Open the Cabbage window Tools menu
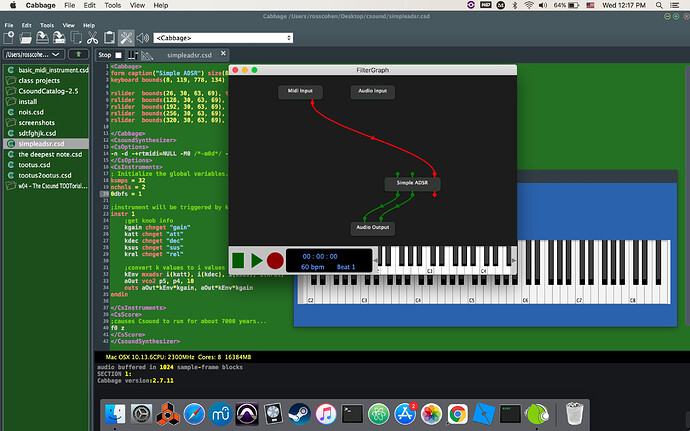The height and width of the screenshot is (431, 690). 47,25
